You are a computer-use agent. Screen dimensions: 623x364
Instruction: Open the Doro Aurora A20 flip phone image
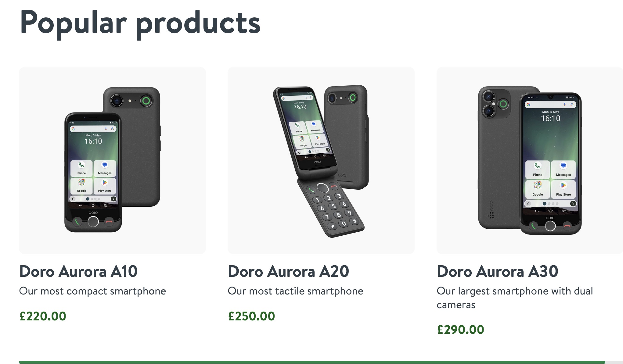pyautogui.click(x=321, y=160)
